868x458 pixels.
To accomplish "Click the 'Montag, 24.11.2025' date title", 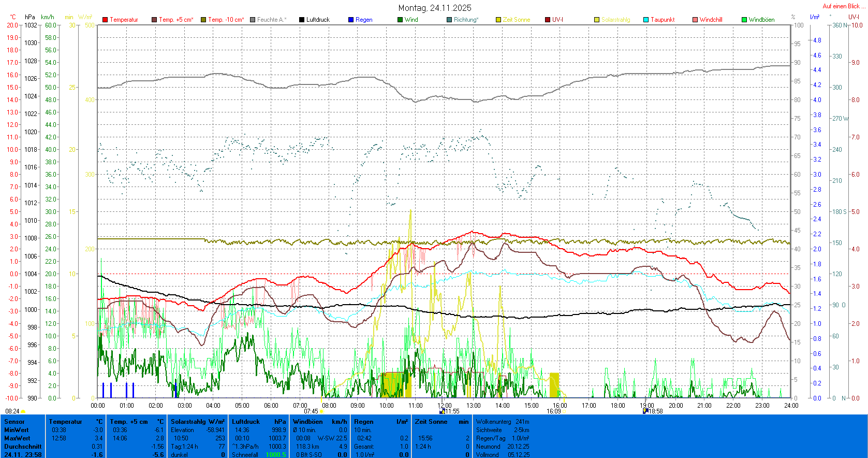I will 434,8.
